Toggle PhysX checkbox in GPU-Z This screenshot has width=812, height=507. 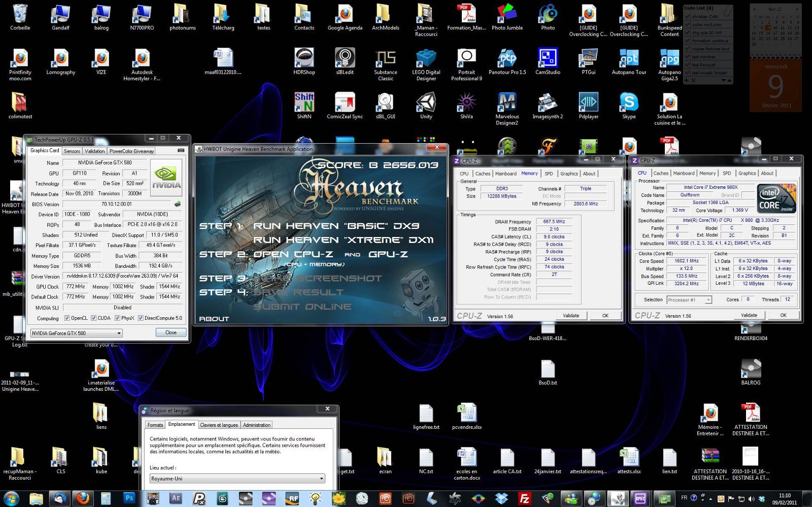click(117, 318)
